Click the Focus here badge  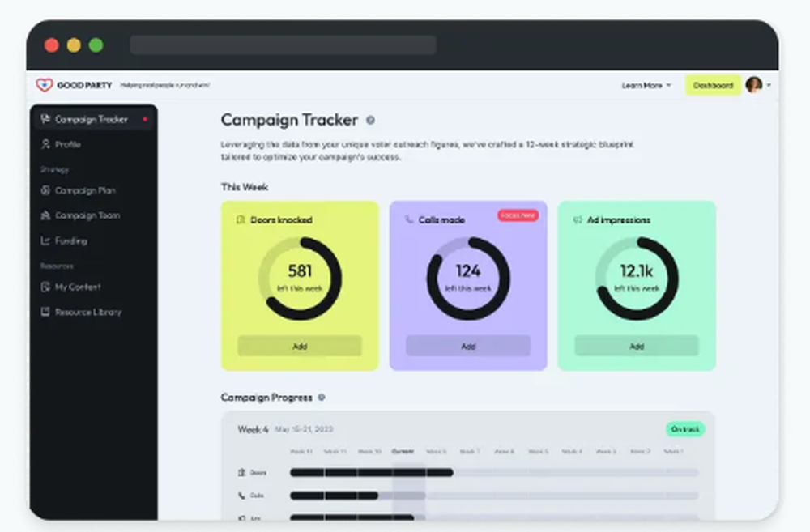[518, 215]
